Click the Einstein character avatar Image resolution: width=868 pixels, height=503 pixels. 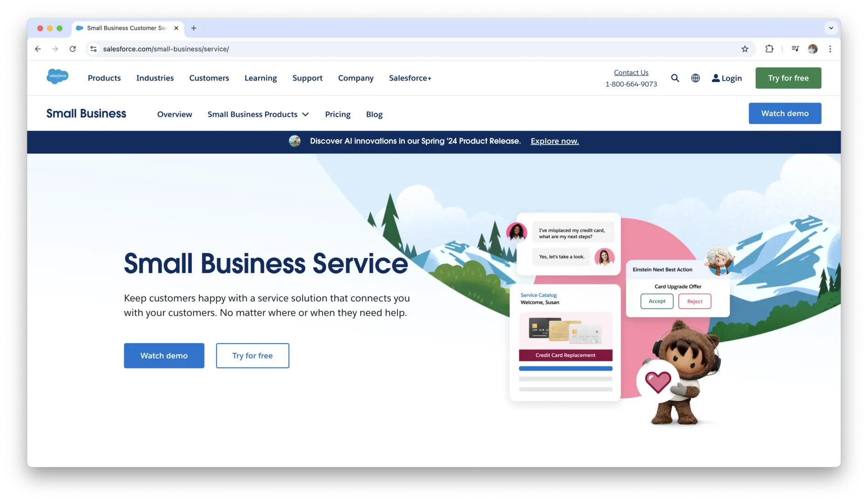click(x=720, y=261)
